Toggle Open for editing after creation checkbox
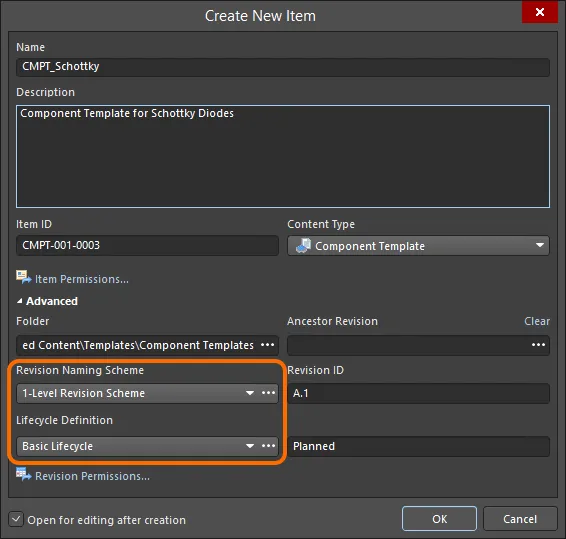This screenshot has width=566, height=539. tap(16, 520)
